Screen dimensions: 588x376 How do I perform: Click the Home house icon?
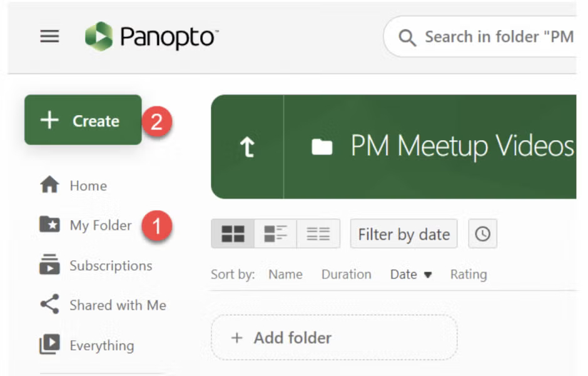[x=49, y=185]
